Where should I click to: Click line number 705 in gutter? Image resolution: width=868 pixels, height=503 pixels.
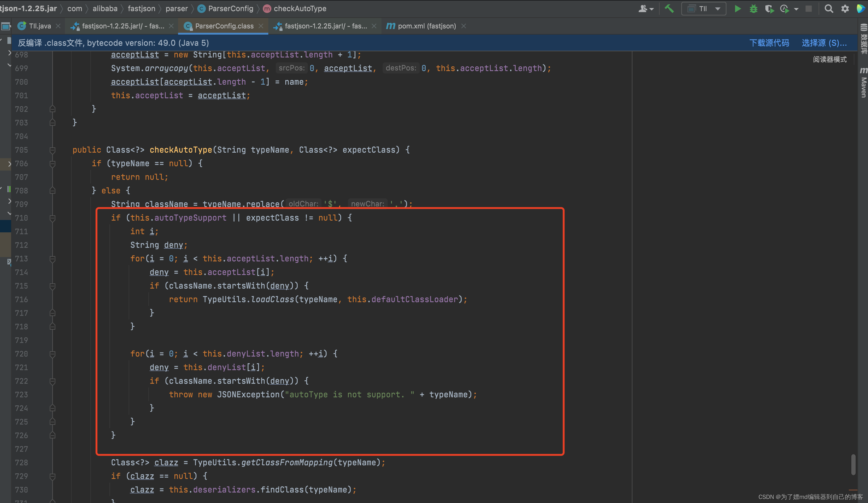pos(21,150)
